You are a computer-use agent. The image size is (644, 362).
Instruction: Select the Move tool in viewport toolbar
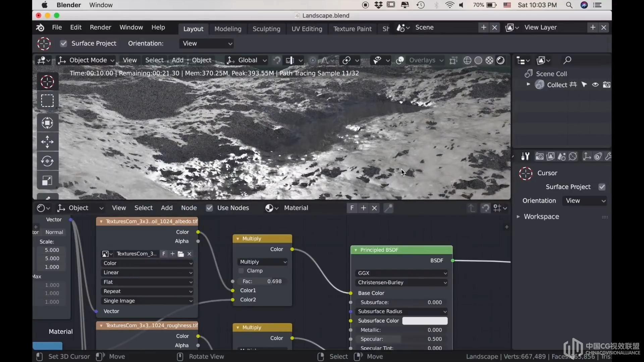coord(47,142)
